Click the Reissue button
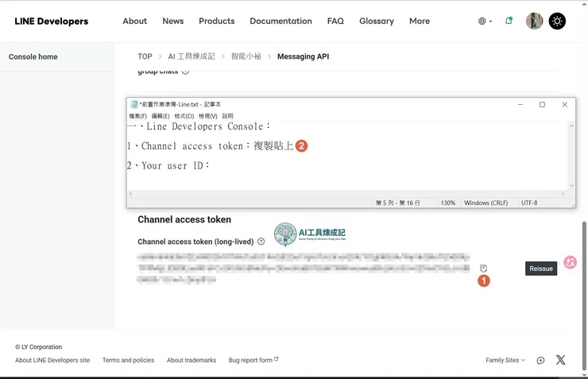The width and height of the screenshot is (588, 379). 541,269
